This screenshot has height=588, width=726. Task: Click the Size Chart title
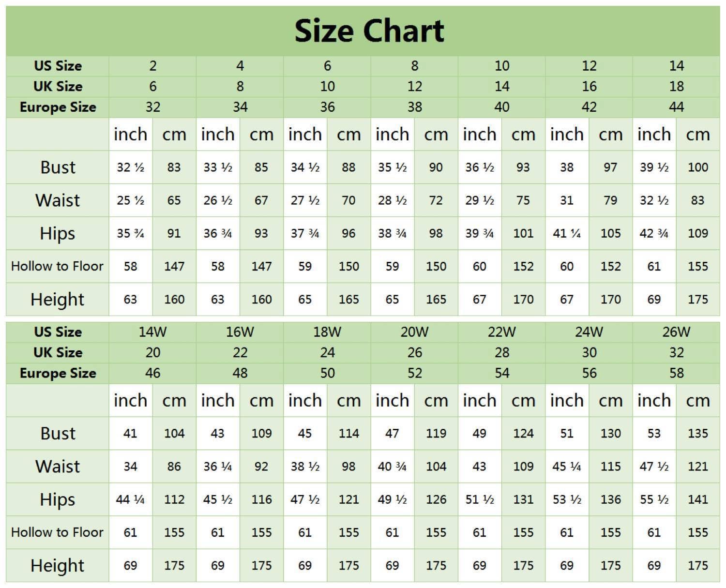click(x=369, y=31)
